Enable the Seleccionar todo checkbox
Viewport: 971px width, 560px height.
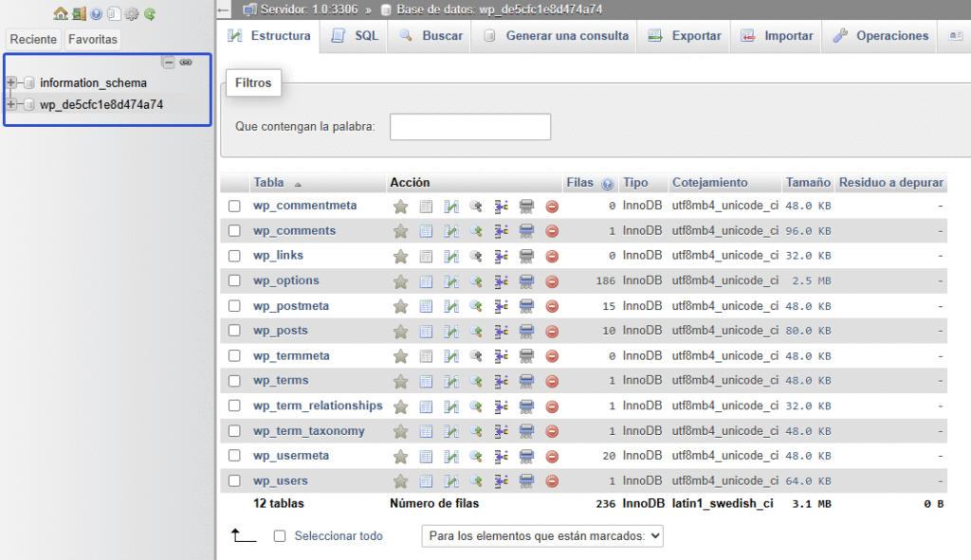(x=280, y=536)
